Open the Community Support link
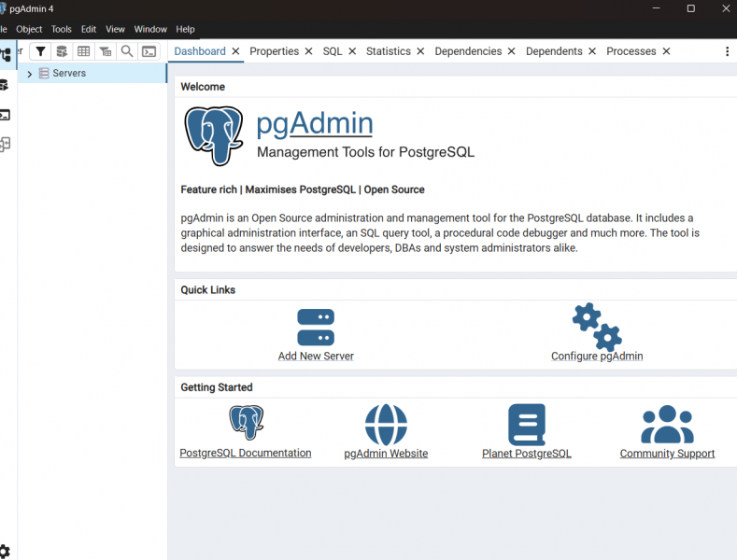 pyautogui.click(x=668, y=454)
